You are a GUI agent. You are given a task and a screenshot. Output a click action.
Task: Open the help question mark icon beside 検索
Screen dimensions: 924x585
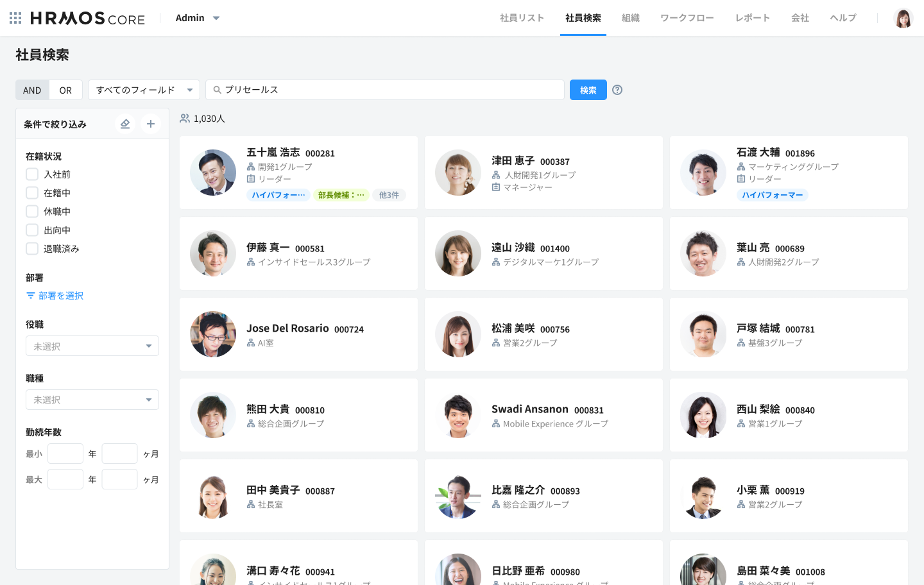coord(617,90)
